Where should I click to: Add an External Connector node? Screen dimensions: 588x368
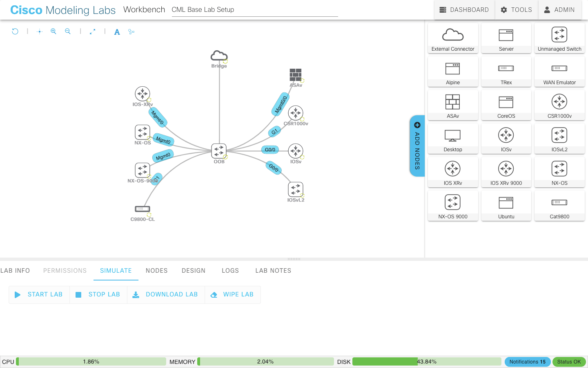(x=453, y=38)
